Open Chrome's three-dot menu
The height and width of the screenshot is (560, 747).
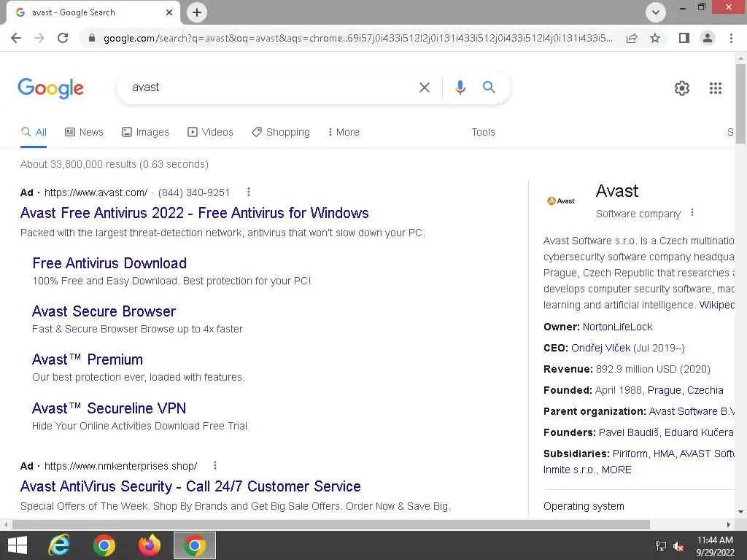pos(731,38)
